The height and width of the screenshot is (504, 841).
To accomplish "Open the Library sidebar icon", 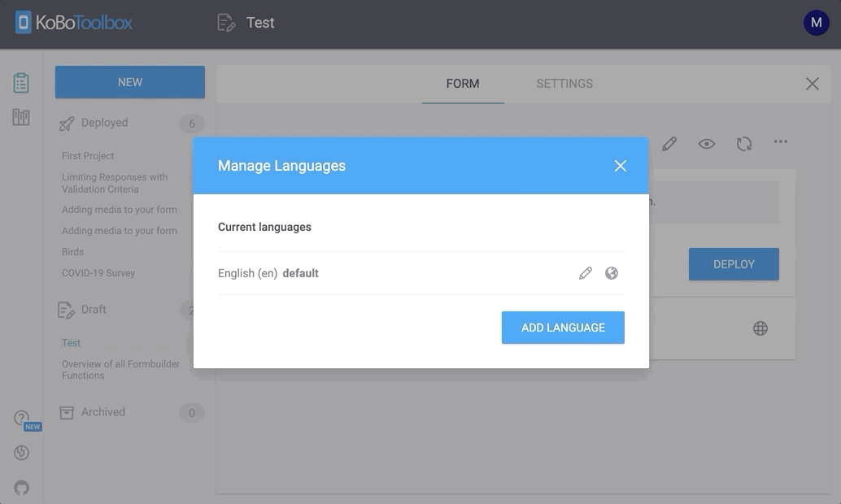I will pyautogui.click(x=21, y=118).
